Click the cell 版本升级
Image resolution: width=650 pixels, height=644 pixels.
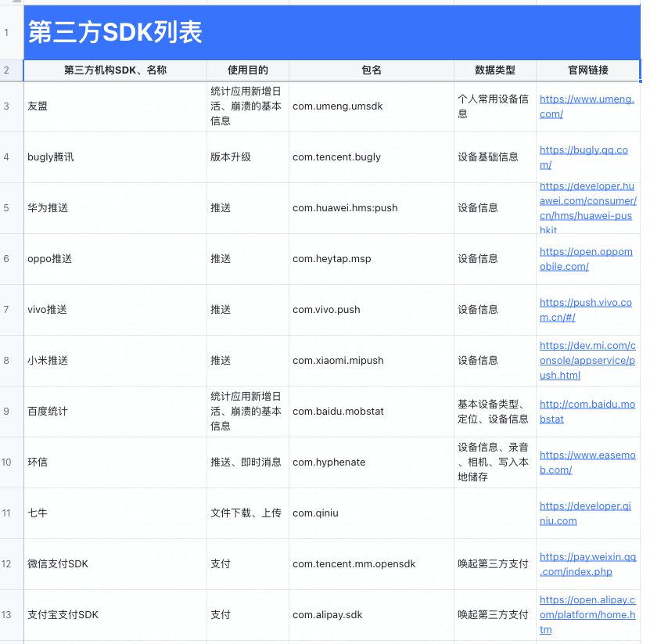[x=247, y=157]
